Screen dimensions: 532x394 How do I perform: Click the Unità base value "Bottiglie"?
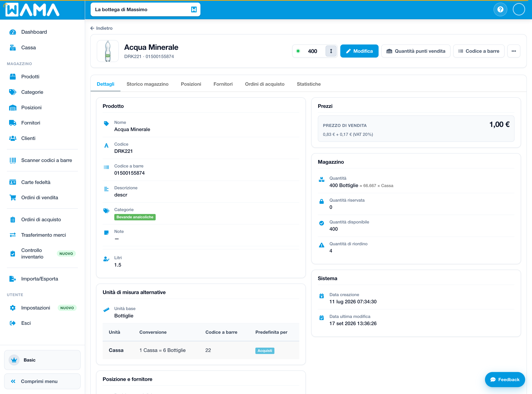click(124, 316)
